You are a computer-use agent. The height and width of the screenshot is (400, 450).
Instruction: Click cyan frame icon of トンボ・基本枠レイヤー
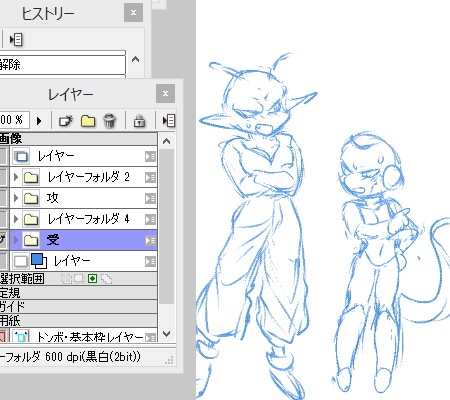click(21, 336)
